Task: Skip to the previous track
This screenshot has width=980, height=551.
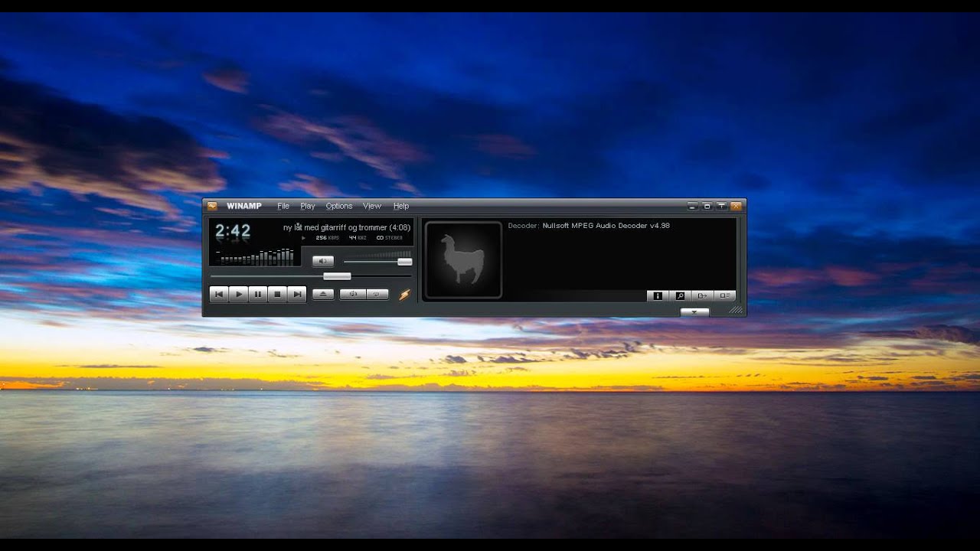Action: point(219,294)
